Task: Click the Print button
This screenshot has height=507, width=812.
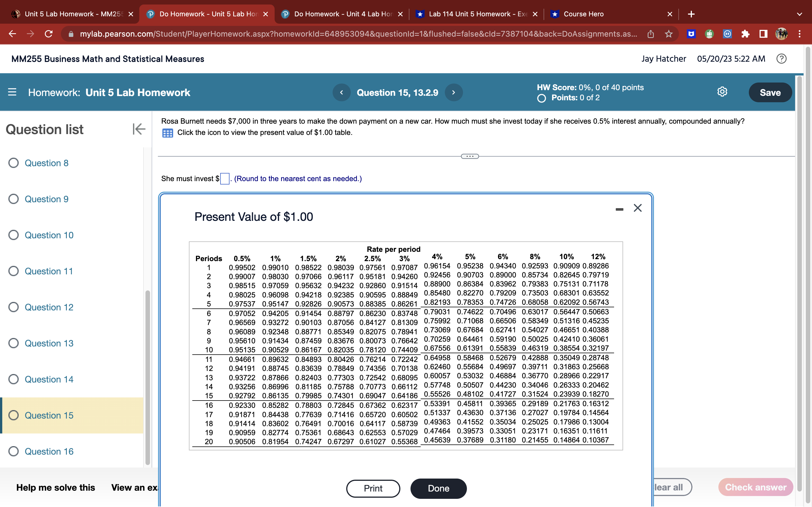Action: (373, 488)
